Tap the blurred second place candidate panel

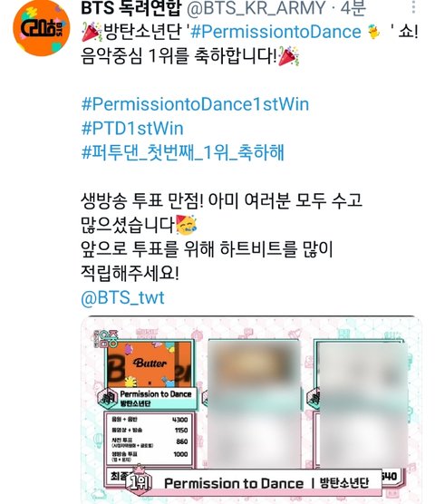coord(254,403)
